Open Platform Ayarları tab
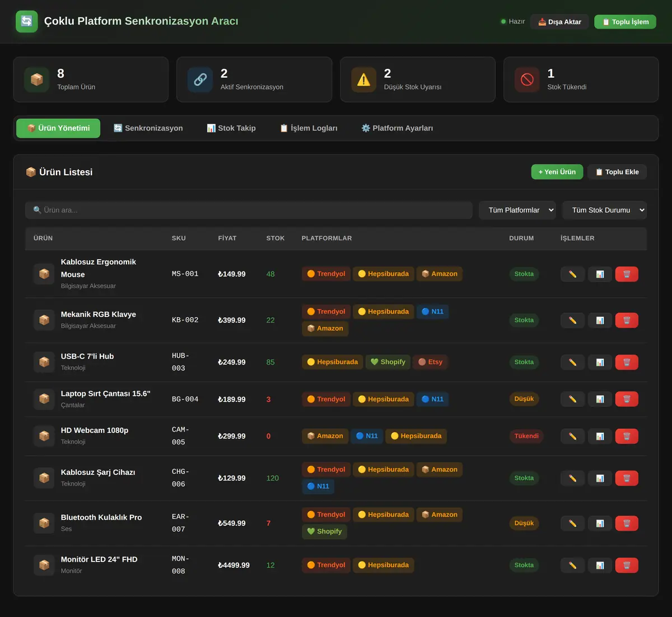This screenshot has height=617, width=672. 397,128
